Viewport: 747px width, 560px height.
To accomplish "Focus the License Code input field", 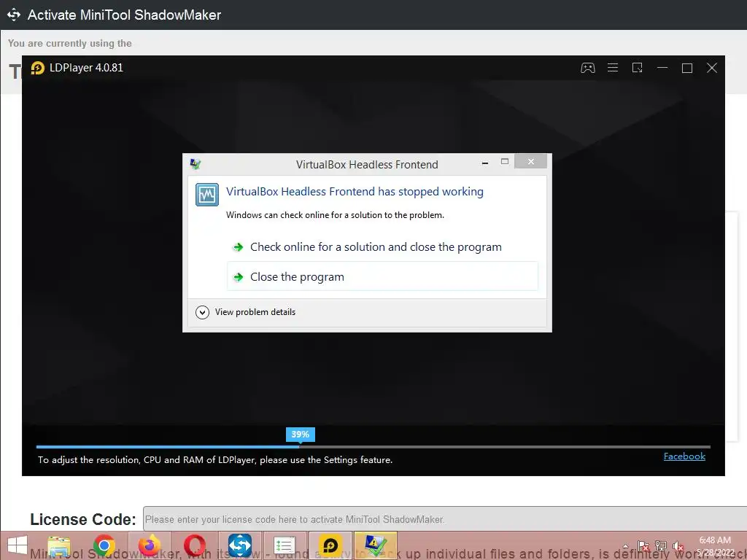I will [x=445, y=519].
